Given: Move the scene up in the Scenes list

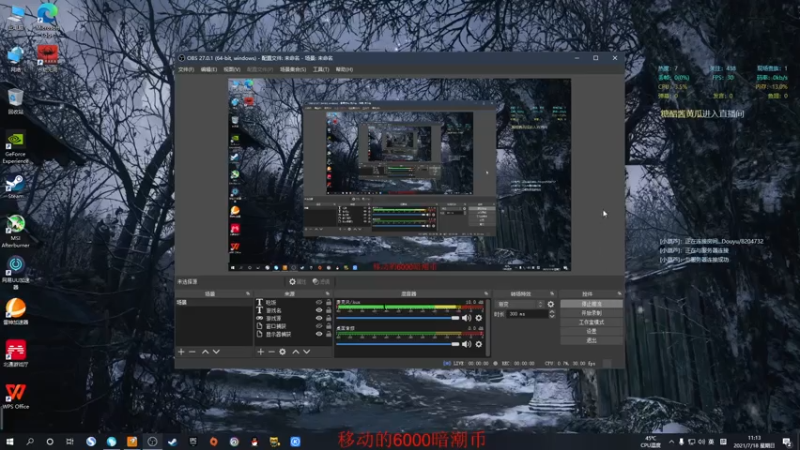Looking at the screenshot, I should [x=205, y=352].
